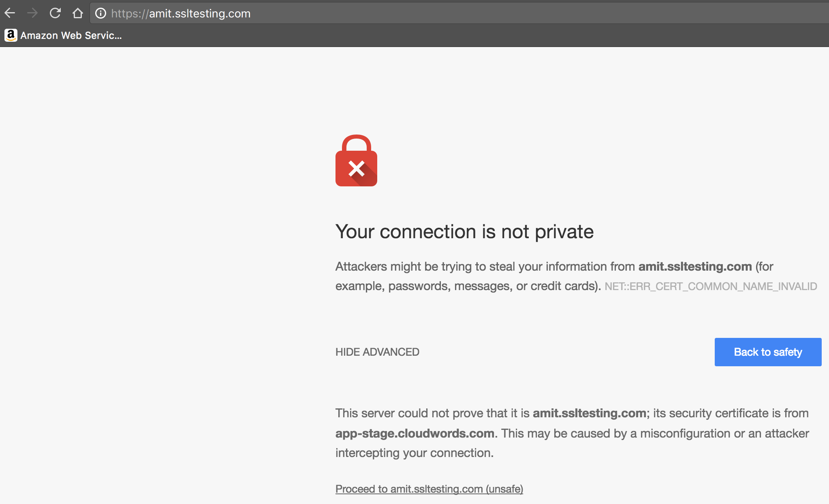Click the Amazon favicon in bookmarks bar

coord(11,35)
